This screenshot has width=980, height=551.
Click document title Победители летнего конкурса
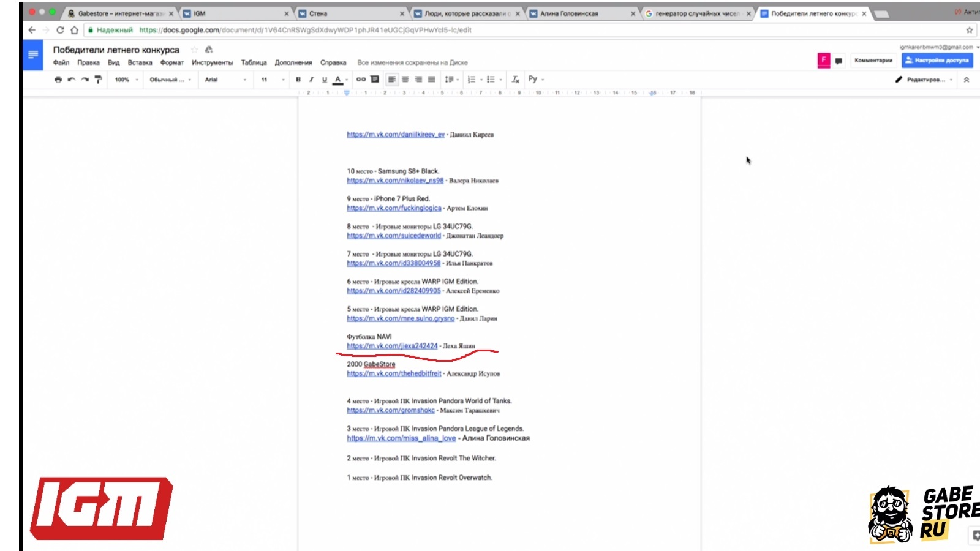(x=116, y=50)
